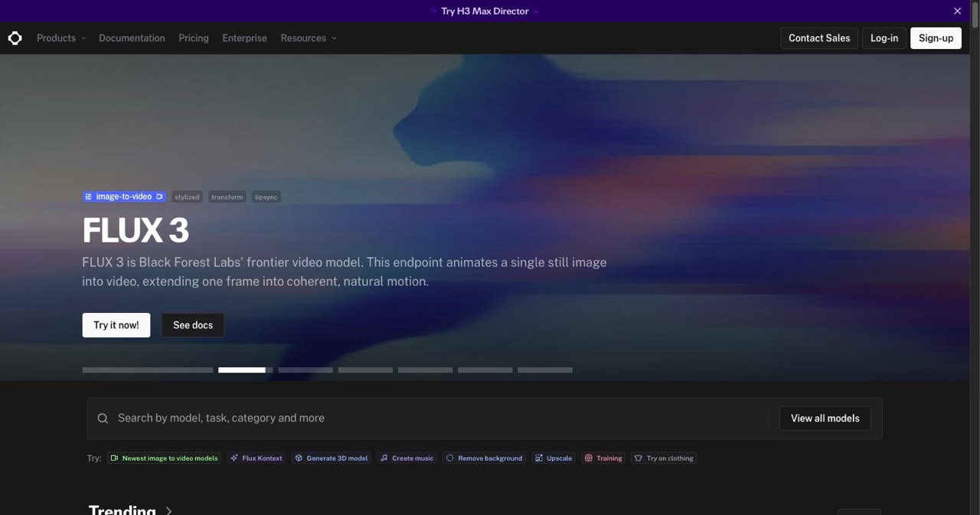Select the last carousel slide indicator
The height and width of the screenshot is (515, 980).
[545, 370]
